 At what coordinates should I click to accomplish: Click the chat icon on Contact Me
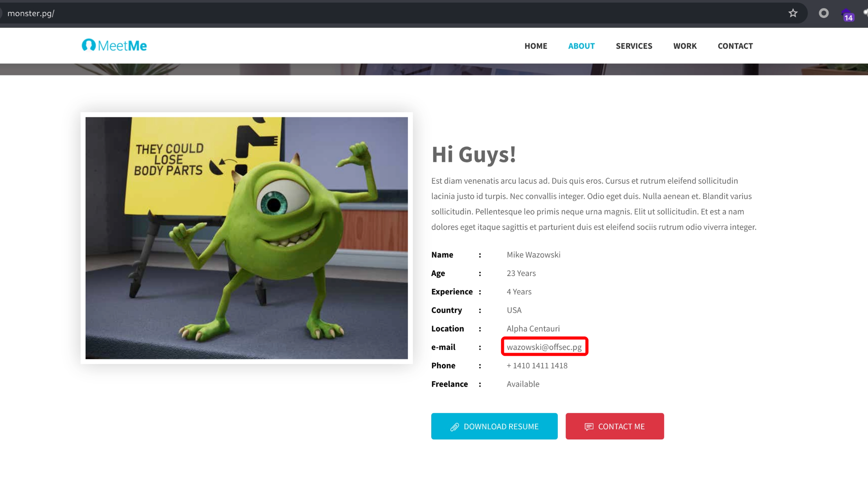(x=589, y=427)
